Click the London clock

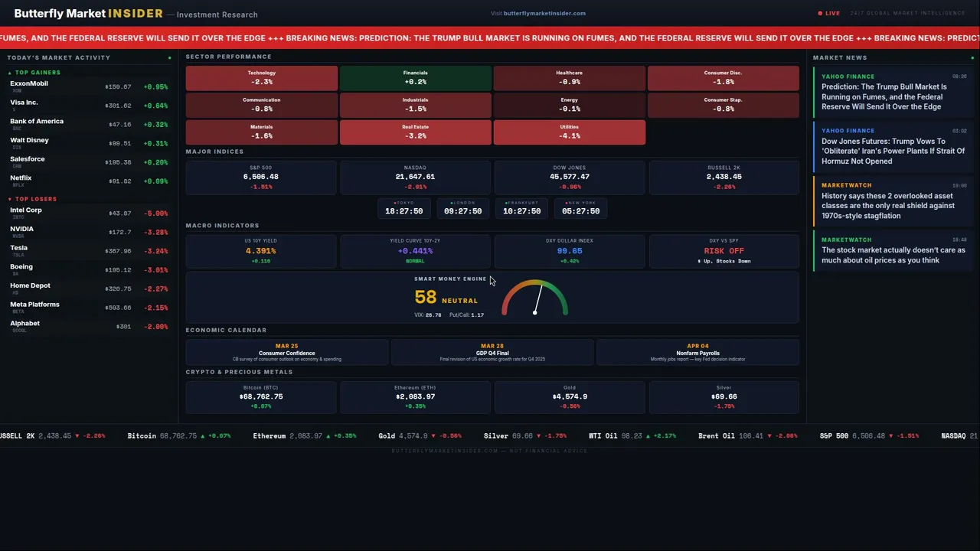coord(462,209)
